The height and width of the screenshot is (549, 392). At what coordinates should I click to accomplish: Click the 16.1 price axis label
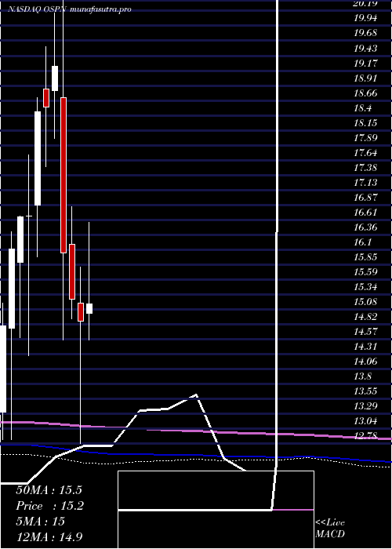coord(362,242)
